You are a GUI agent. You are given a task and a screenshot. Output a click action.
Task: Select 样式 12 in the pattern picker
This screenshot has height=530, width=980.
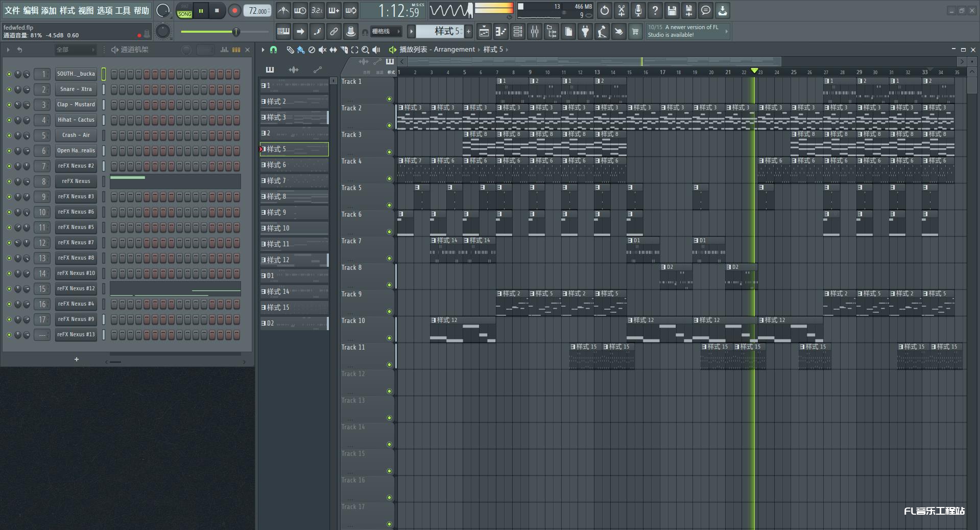pyautogui.click(x=294, y=260)
